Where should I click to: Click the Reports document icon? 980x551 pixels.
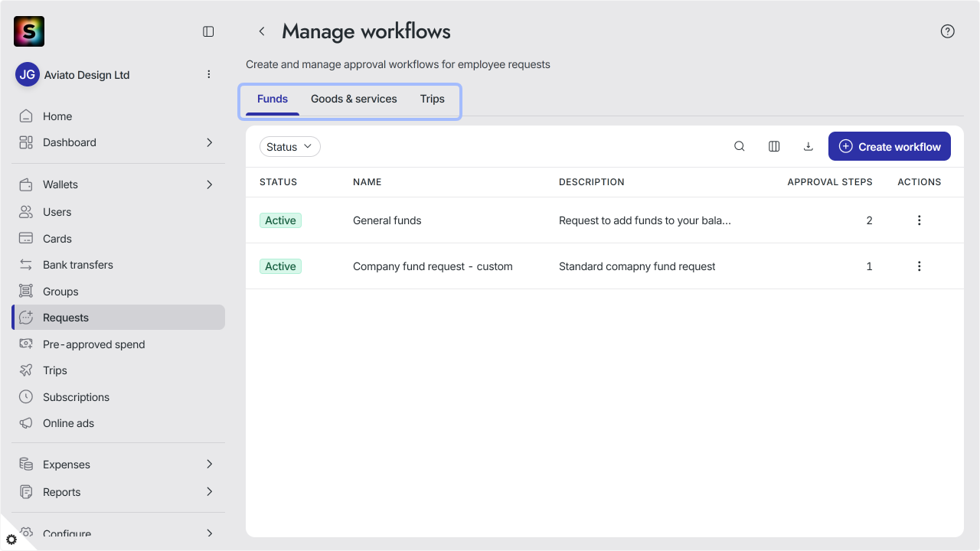[x=26, y=492]
